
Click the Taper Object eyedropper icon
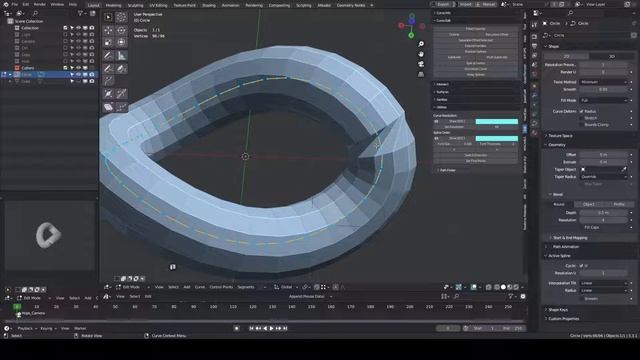coord(624,169)
